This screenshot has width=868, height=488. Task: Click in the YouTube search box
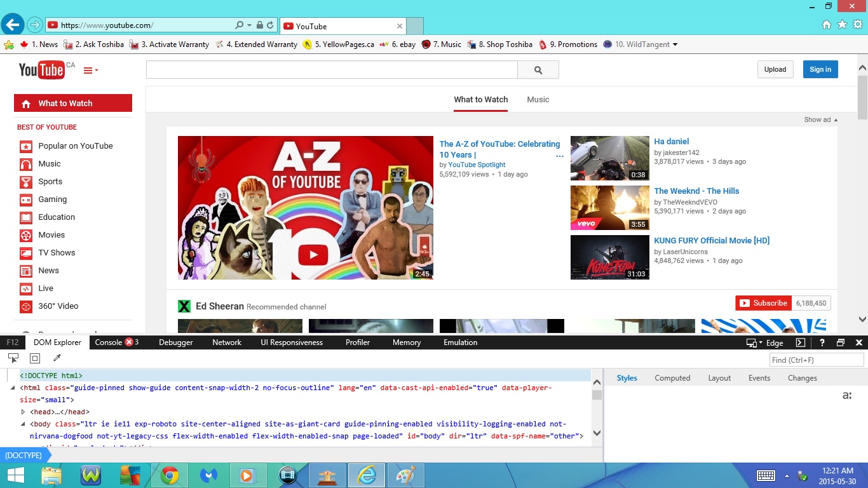[x=332, y=70]
